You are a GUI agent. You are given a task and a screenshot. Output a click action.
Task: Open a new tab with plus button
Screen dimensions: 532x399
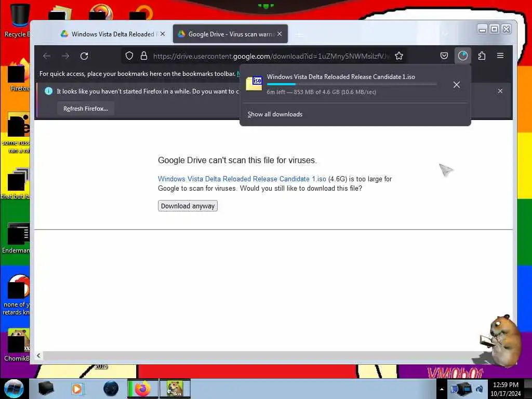[x=299, y=34]
